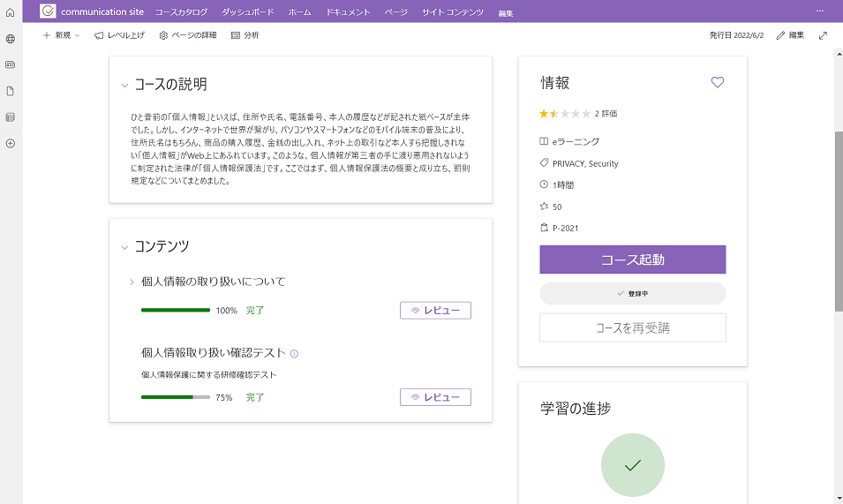This screenshot has width=843, height=504.
Task: Click the create plus circle icon in rail
Action: click(11, 144)
